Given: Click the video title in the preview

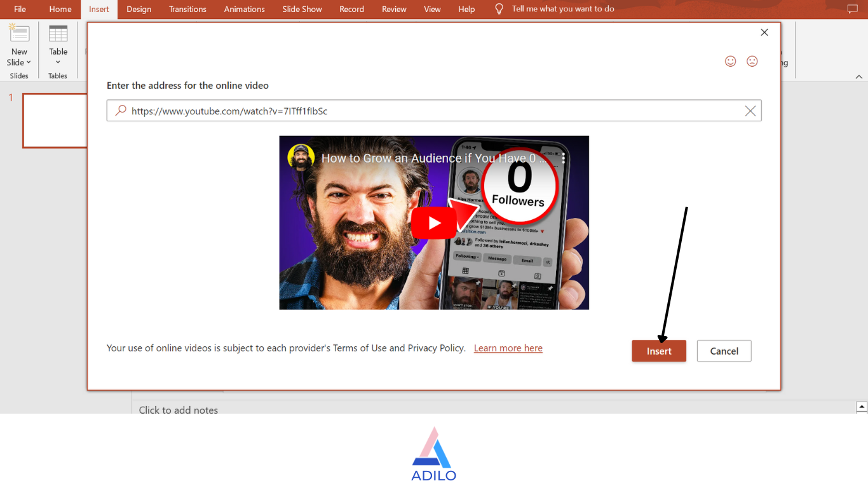Looking at the screenshot, I should coord(435,158).
